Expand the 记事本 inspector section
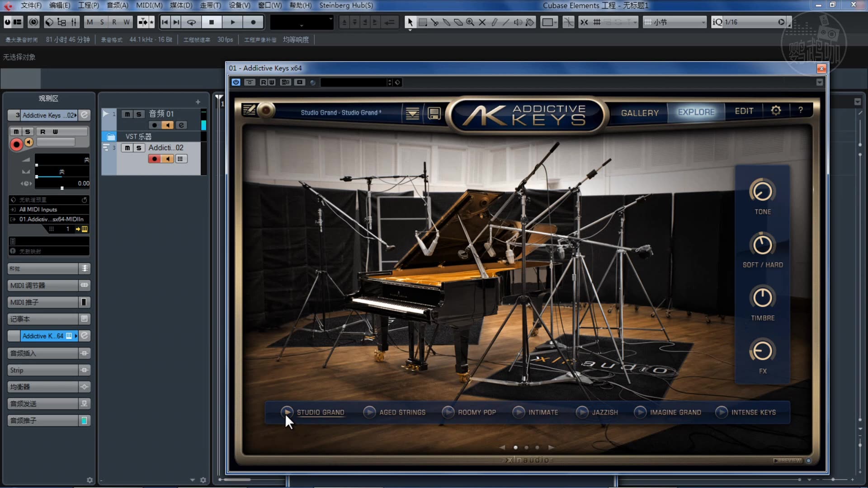The height and width of the screenshot is (488, 868). [x=49, y=319]
